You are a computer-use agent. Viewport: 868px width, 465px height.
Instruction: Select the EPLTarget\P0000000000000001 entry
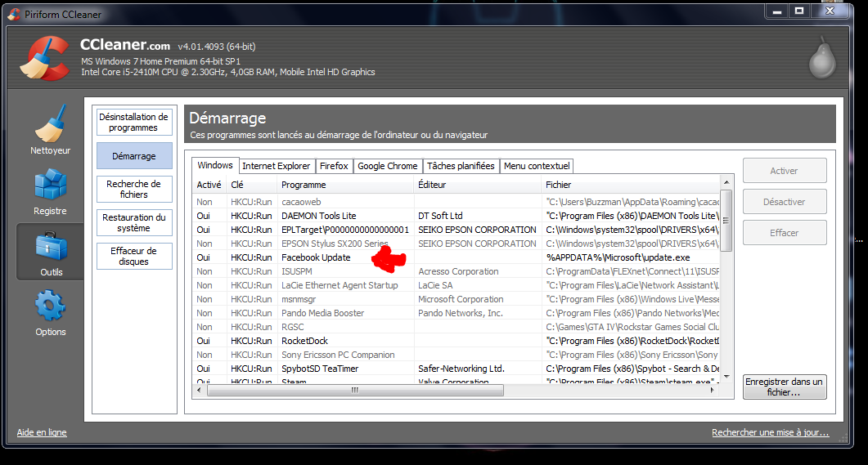coord(456,230)
